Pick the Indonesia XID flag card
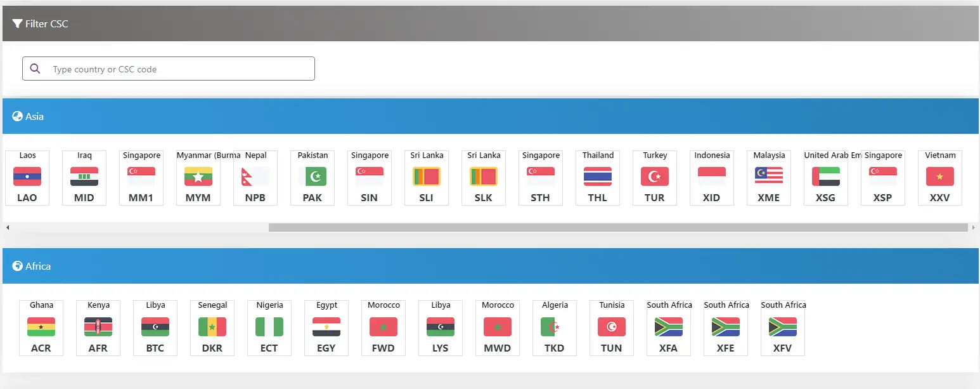980x389 pixels. 712,178
